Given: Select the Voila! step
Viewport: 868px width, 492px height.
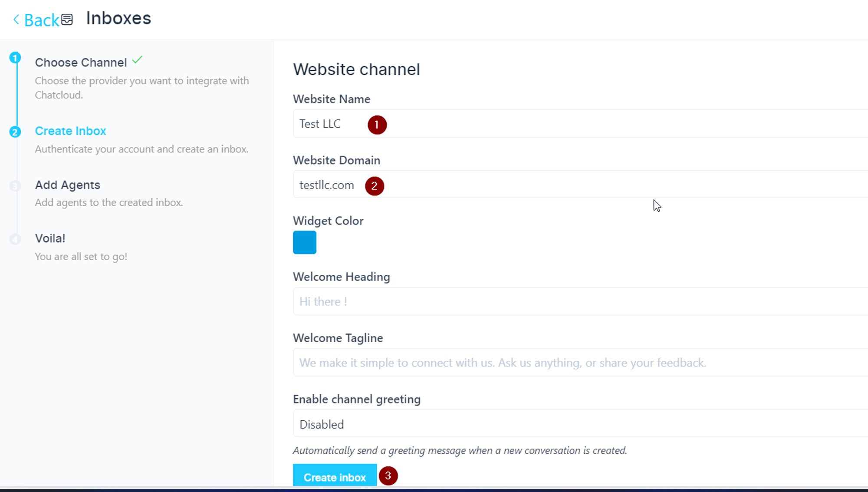Looking at the screenshot, I should pos(50,238).
